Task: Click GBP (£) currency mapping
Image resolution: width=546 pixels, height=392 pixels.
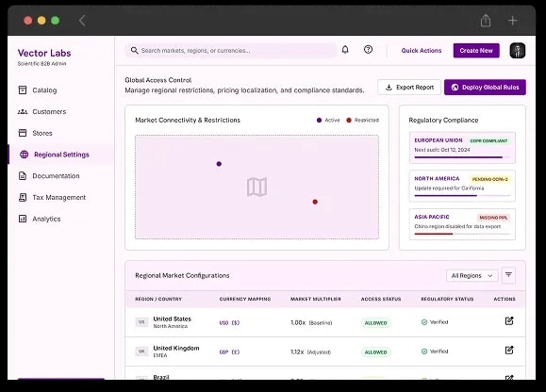Action: [x=229, y=352]
